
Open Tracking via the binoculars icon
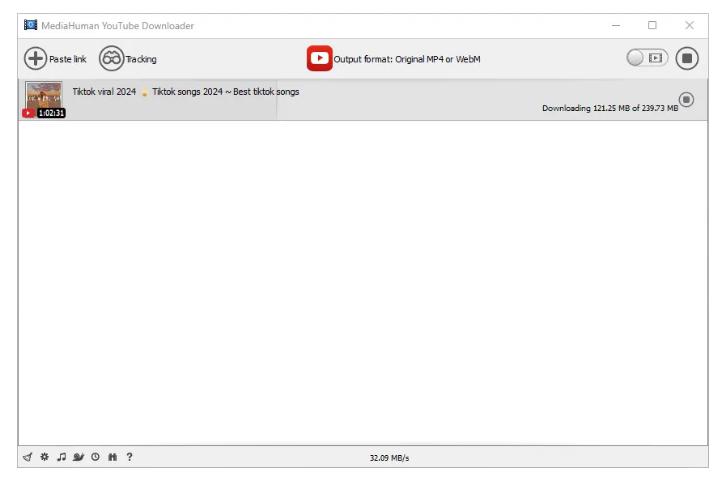coord(110,59)
